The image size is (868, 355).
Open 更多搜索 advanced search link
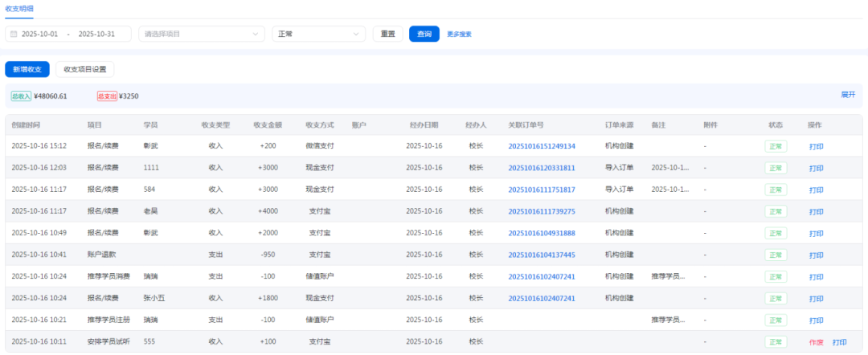[459, 35]
